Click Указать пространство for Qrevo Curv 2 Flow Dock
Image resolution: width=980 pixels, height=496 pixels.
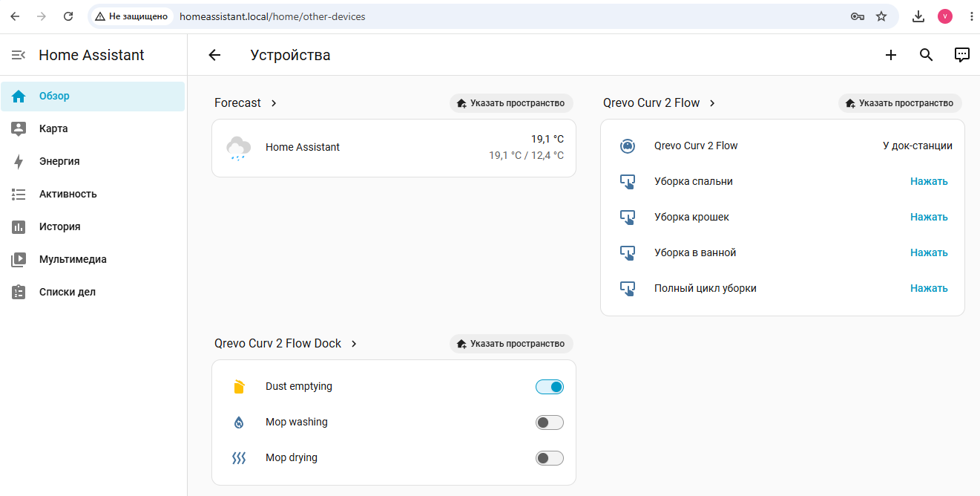pyautogui.click(x=511, y=344)
